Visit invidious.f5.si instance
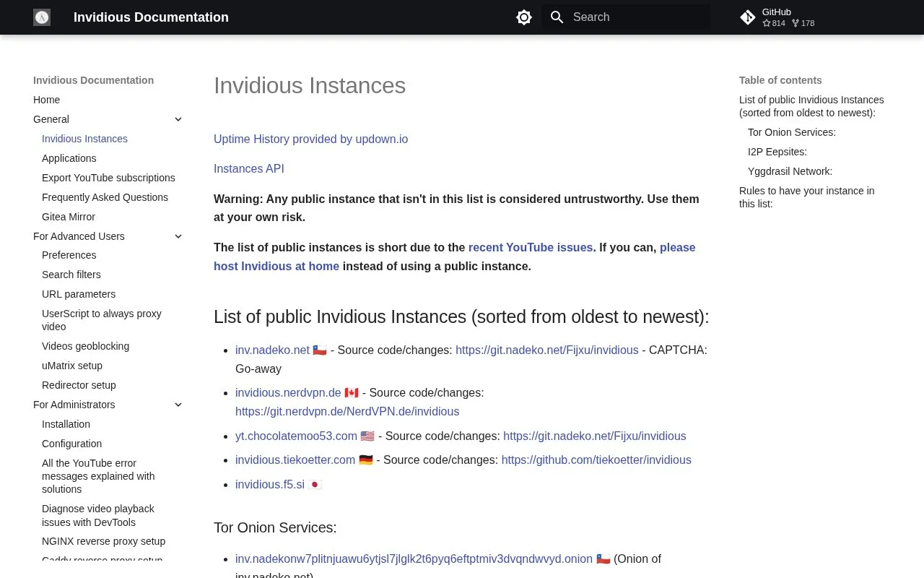 270,484
